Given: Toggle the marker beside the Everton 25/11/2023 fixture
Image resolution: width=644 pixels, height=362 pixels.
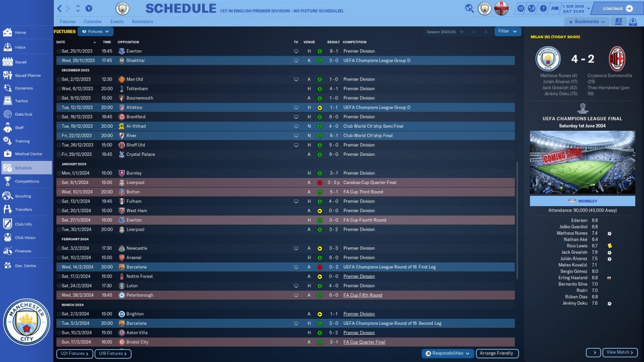Looking at the screenshot, I should (x=58, y=51).
